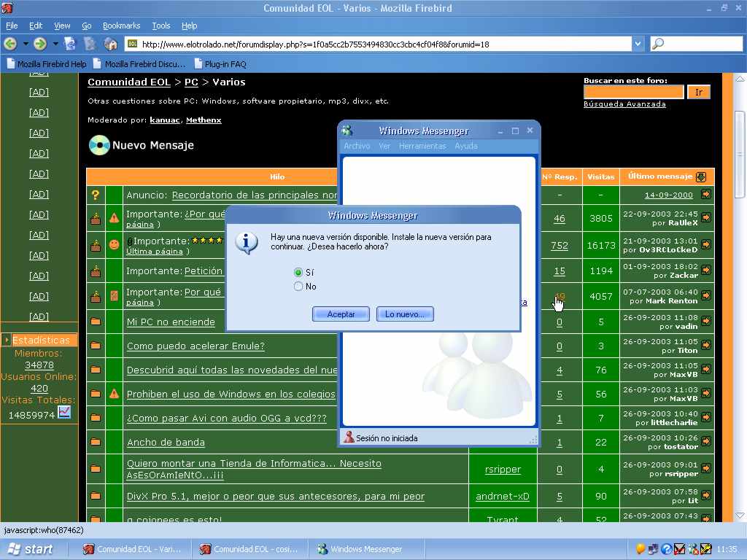Go to last post arrow by vadin
The image size is (747, 560).
[706, 321]
